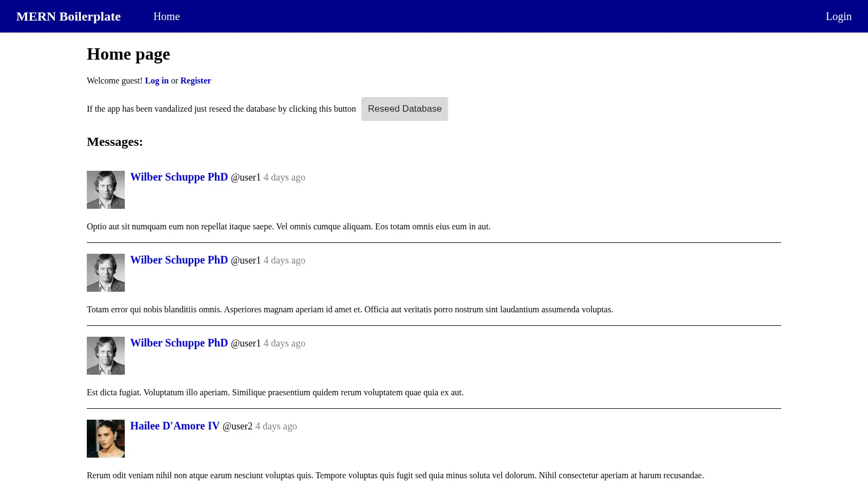Go to Home in navigation bar
The image size is (868, 488).
(167, 16)
